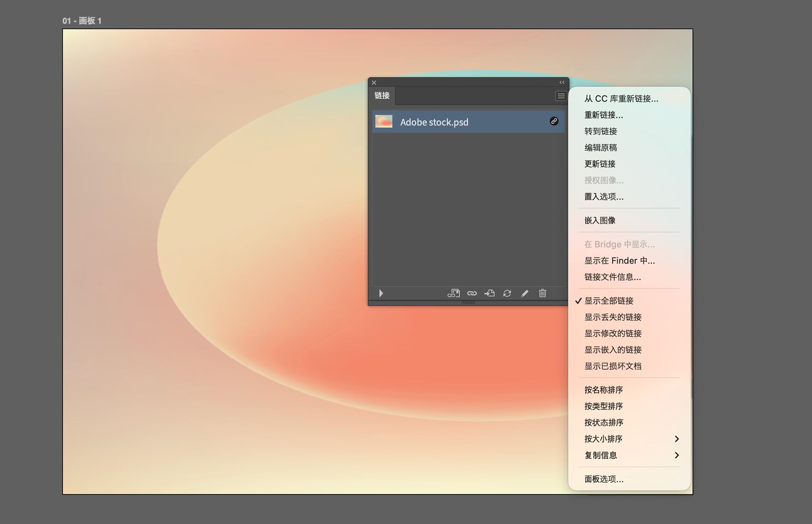Select the Adobe stock.psd thumbnail

384,121
